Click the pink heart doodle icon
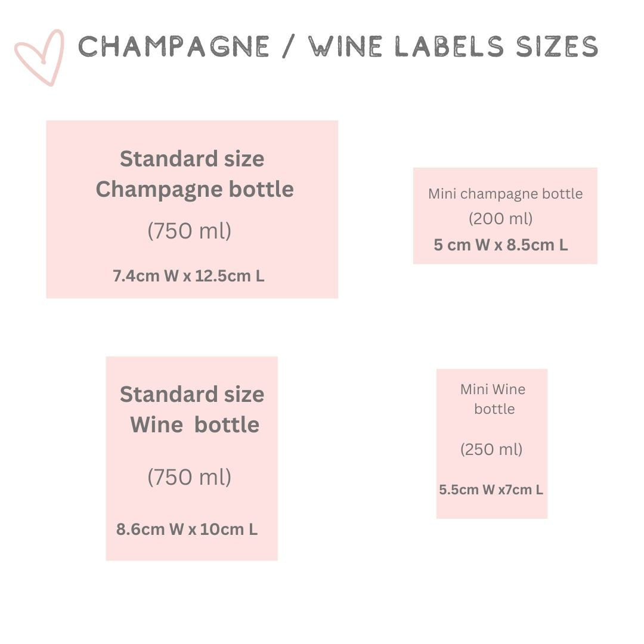The width and height of the screenshot is (644, 644). [39, 57]
